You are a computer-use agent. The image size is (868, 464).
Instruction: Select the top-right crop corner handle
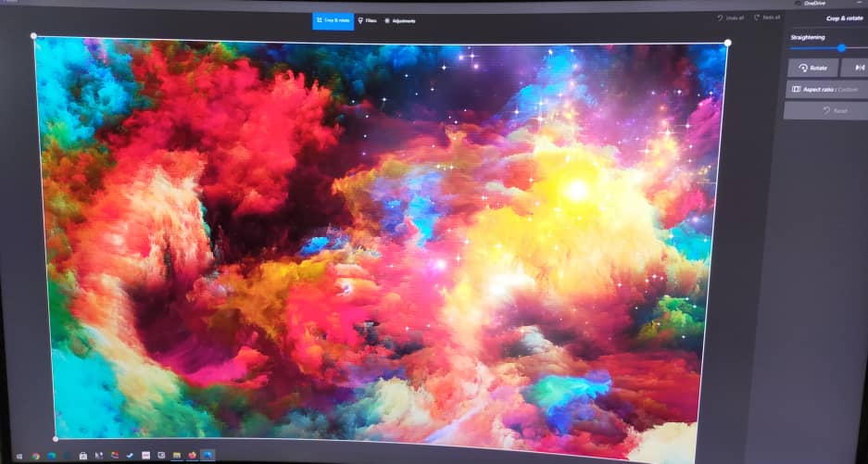727,43
